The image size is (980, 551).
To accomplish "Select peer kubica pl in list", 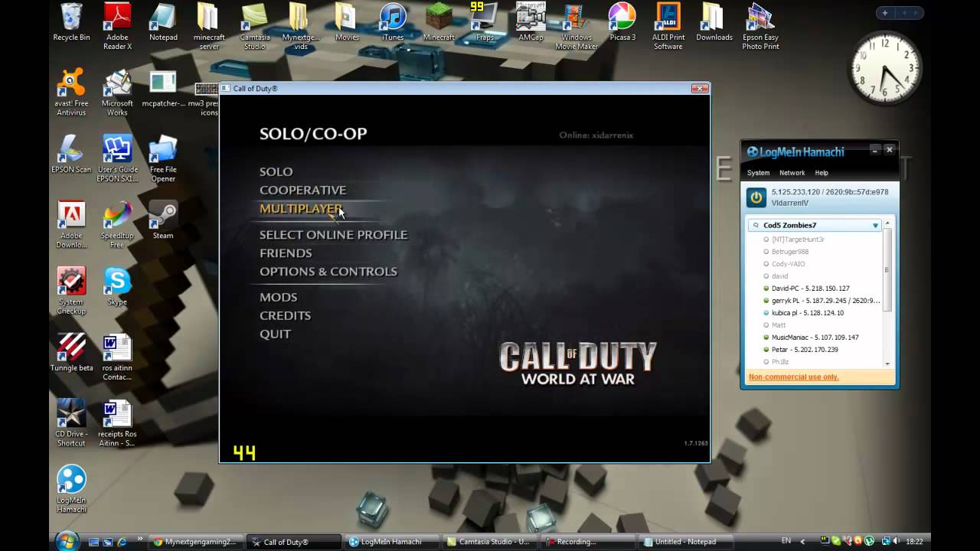I will click(x=807, y=313).
